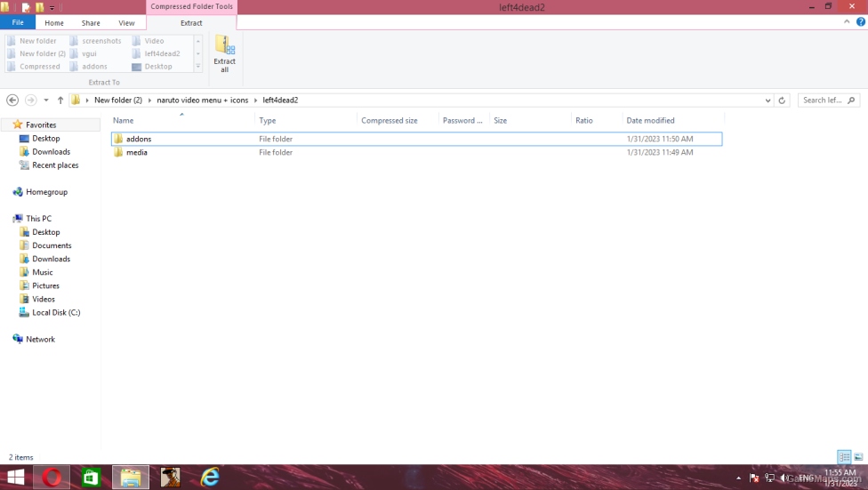The image size is (868, 490).
Task: Open the quick access toolbar dropdown
Action: click(52, 8)
